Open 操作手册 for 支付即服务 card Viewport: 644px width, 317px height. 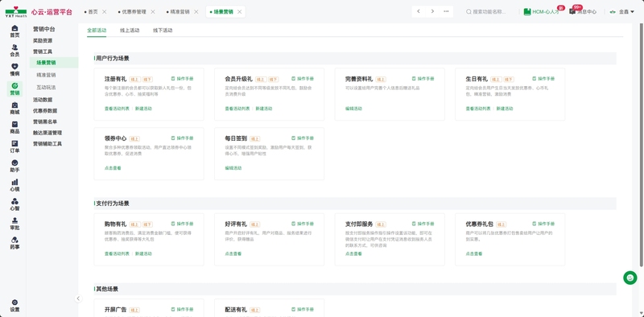coord(423,224)
